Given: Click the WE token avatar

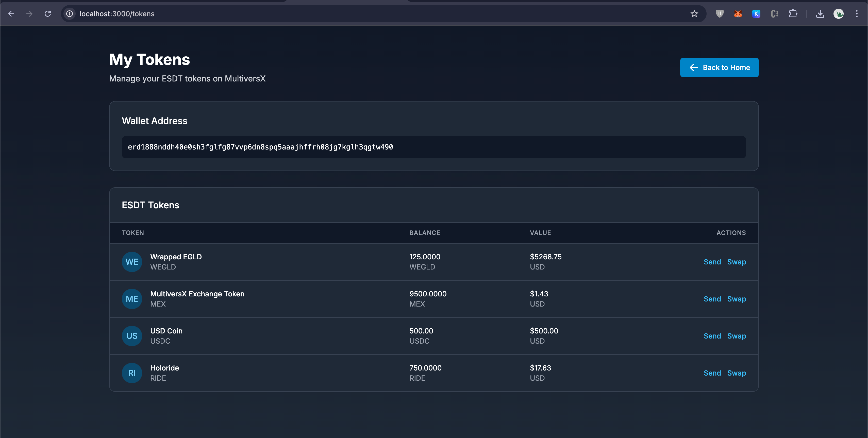Looking at the screenshot, I should tap(132, 262).
